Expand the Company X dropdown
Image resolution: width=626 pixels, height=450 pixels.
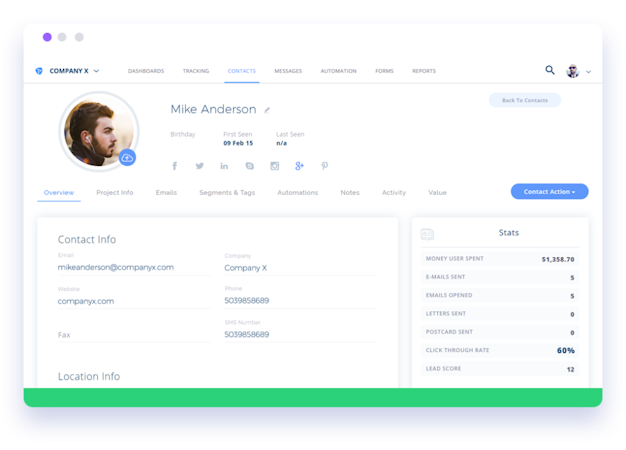click(x=96, y=71)
